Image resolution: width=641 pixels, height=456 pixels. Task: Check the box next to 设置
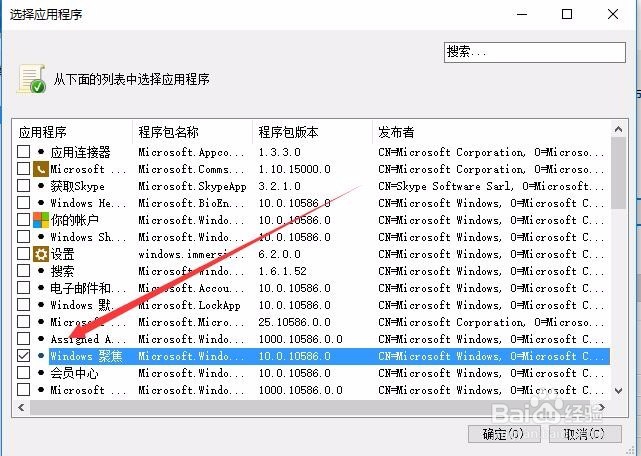pyautogui.click(x=24, y=254)
